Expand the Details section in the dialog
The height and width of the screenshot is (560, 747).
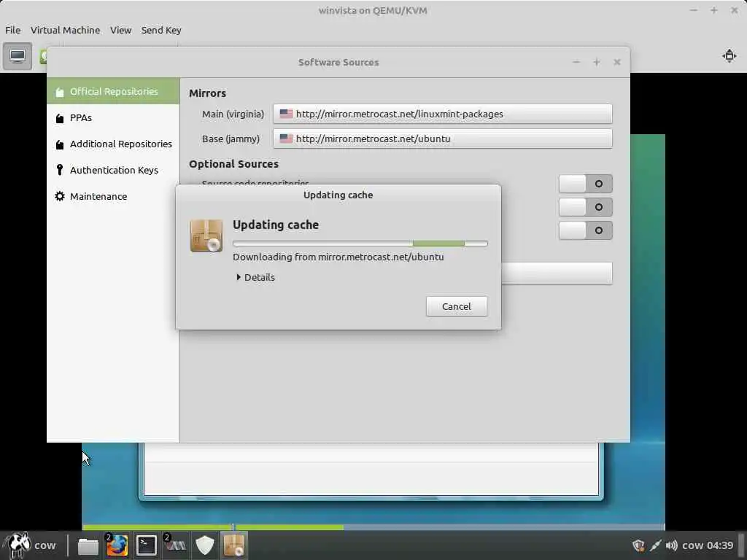click(255, 277)
